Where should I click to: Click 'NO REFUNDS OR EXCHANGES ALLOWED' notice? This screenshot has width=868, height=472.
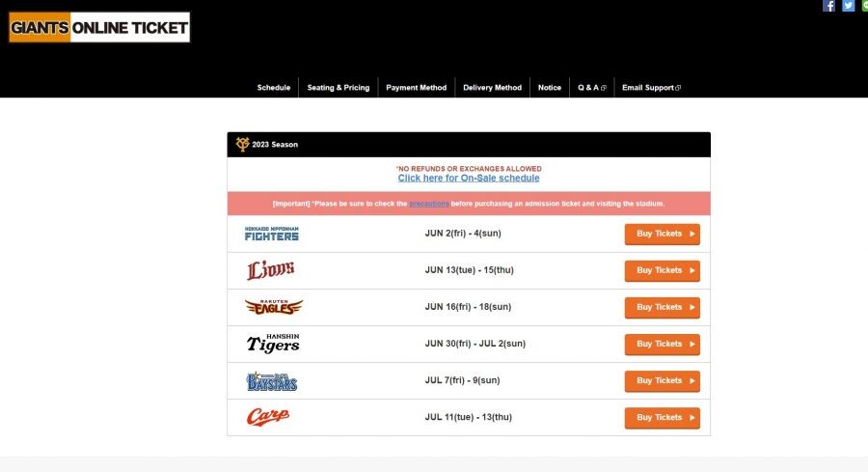[469, 168]
